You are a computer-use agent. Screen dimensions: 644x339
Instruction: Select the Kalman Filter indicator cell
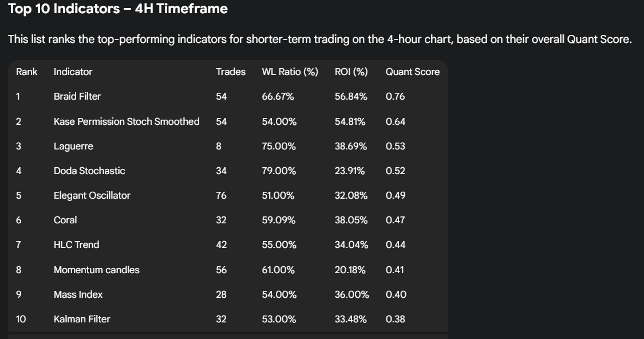coord(82,319)
